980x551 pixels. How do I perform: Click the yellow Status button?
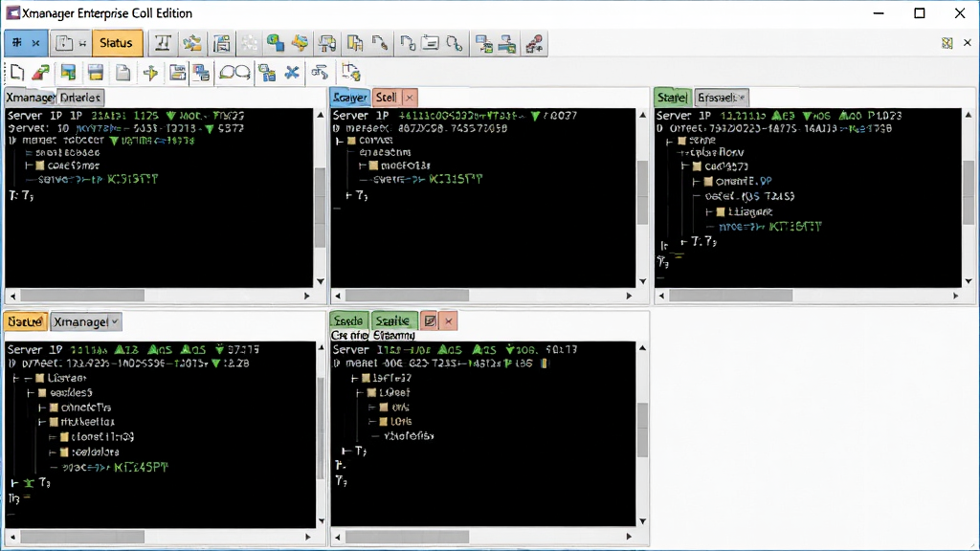(117, 43)
